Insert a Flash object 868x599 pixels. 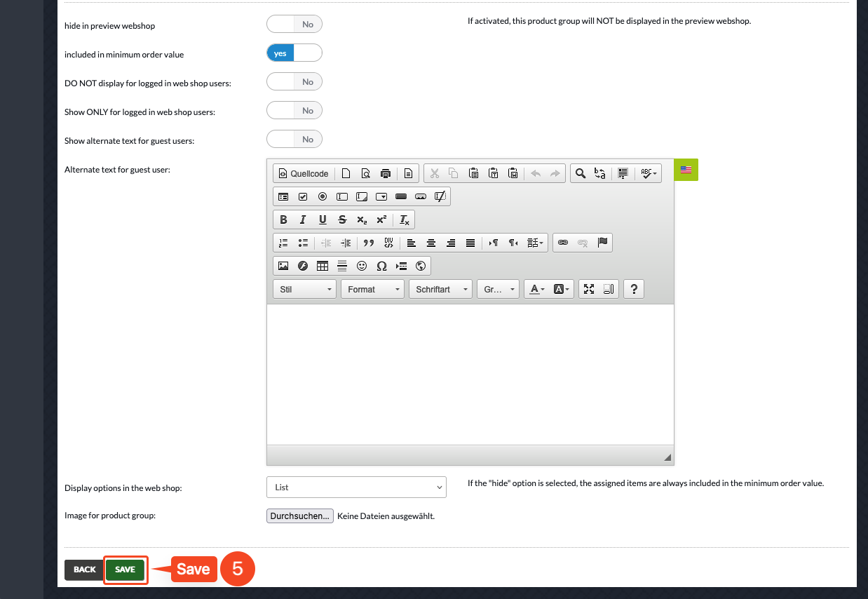click(303, 266)
